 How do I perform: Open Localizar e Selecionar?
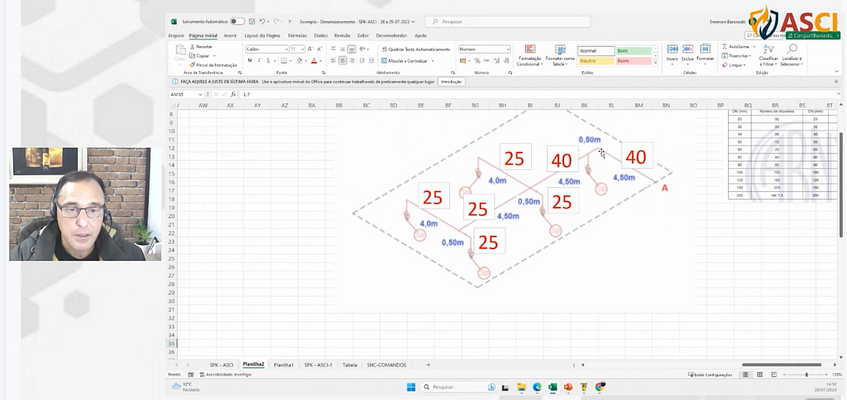pyautogui.click(x=792, y=55)
